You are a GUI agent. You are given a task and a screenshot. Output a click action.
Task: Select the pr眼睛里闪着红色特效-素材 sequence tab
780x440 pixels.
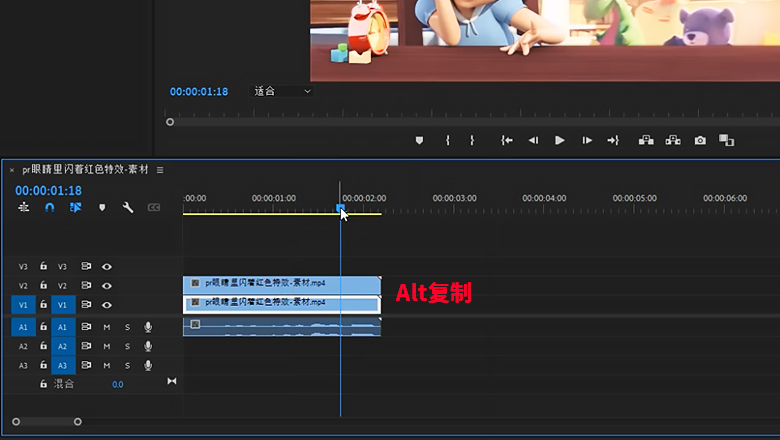[85, 170]
